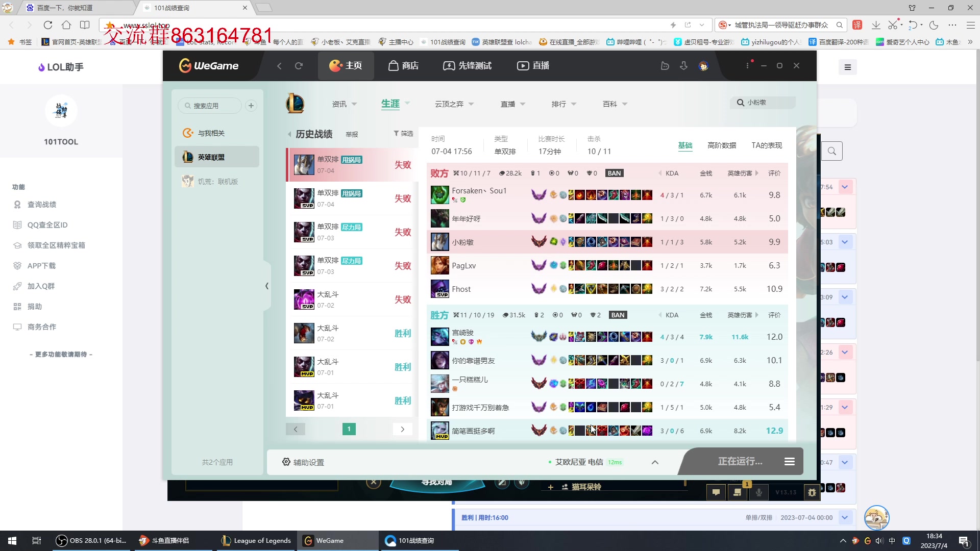The width and height of the screenshot is (980, 551).
Task: Click the magnifier icon in 小粉墩 search box
Action: pyautogui.click(x=740, y=102)
